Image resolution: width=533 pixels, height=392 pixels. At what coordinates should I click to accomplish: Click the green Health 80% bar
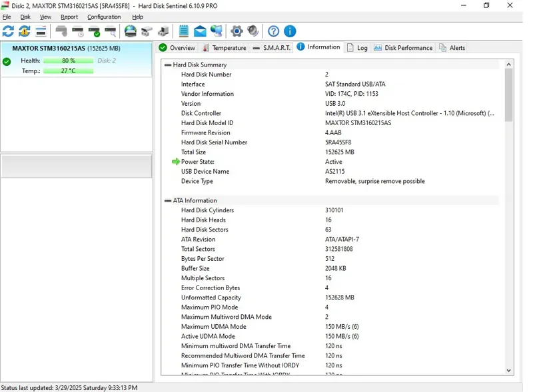68,61
